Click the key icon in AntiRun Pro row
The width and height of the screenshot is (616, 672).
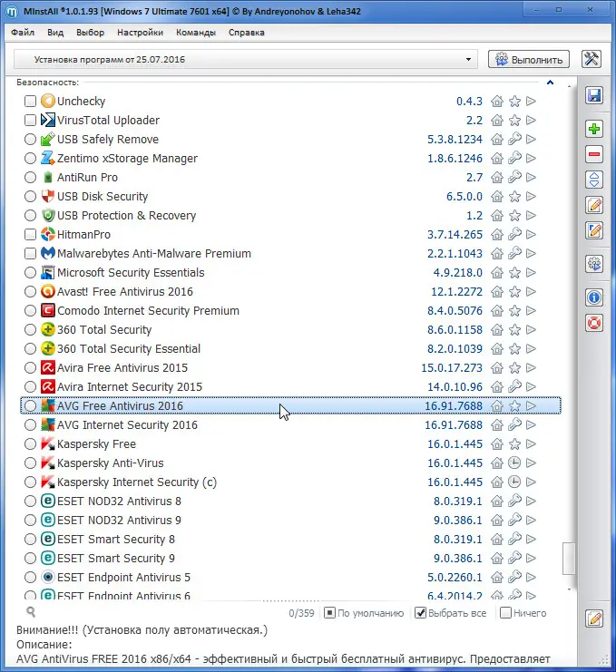point(514,178)
